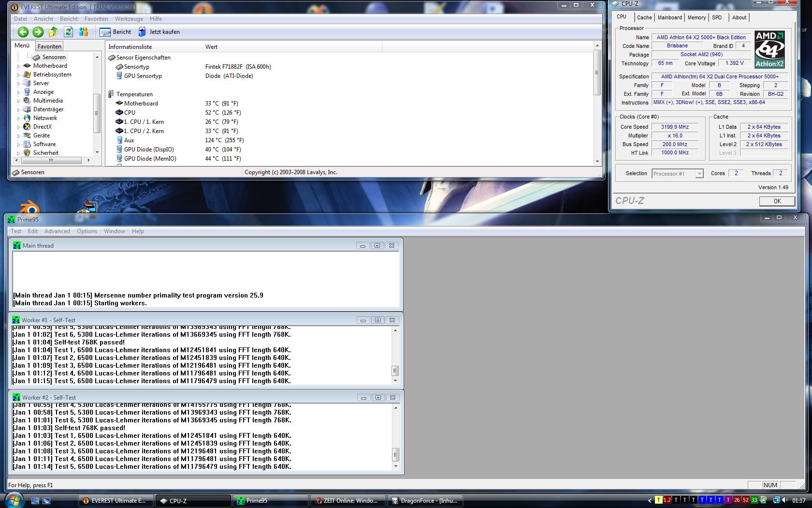812x508 pixels.
Task: Switch to the Favoriten tab in sidebar
Action: [49, 46]
